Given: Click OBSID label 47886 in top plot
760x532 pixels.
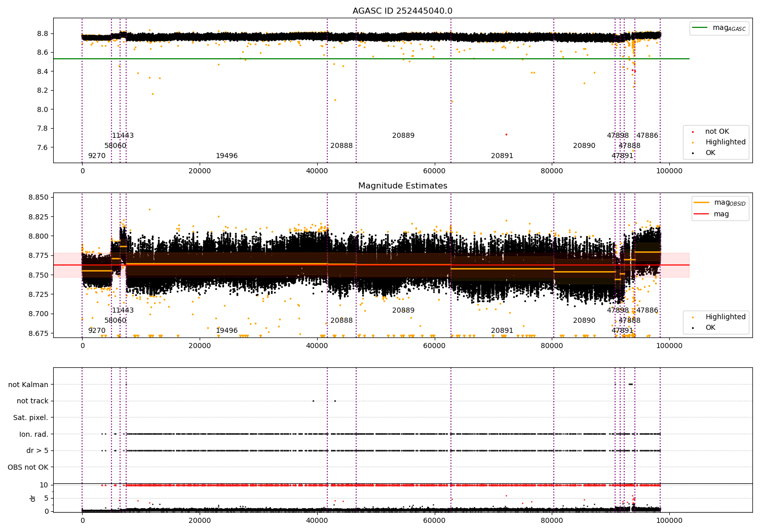Looking at the screenshot, I should [647, 135].
